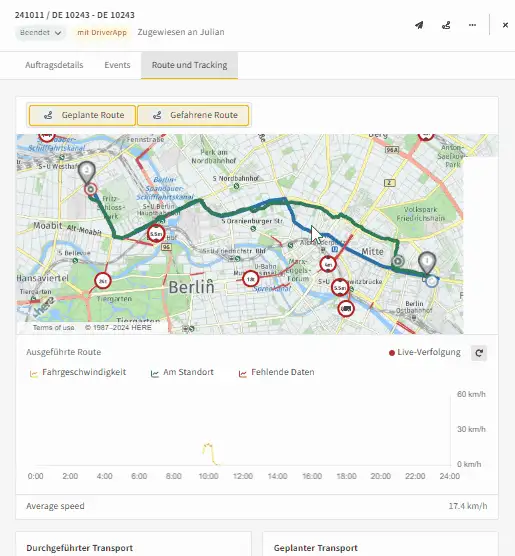Click the truck restriction sign on map

point(346,309)
